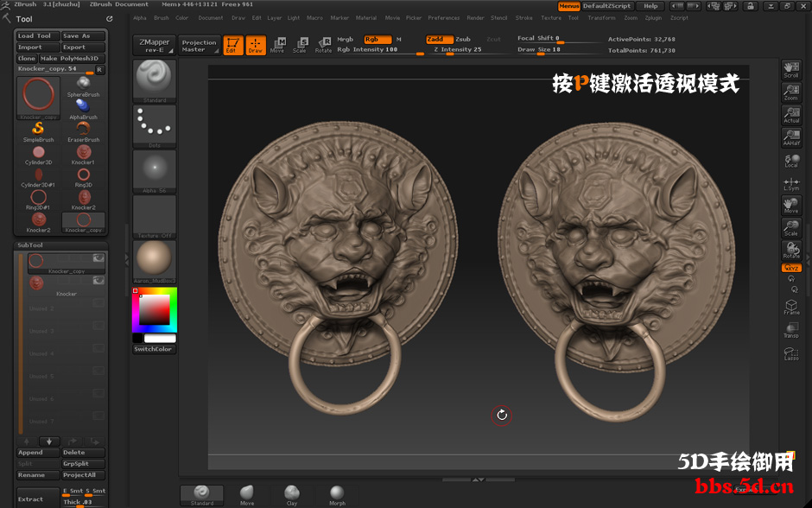812x508 pixels.
Task: Click the Frame icon
Action: pyautogui.click(x=790, y=307)
